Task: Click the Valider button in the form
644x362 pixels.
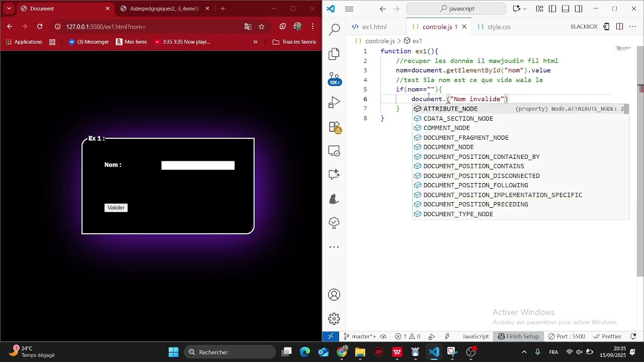Action: coord(116,208)
